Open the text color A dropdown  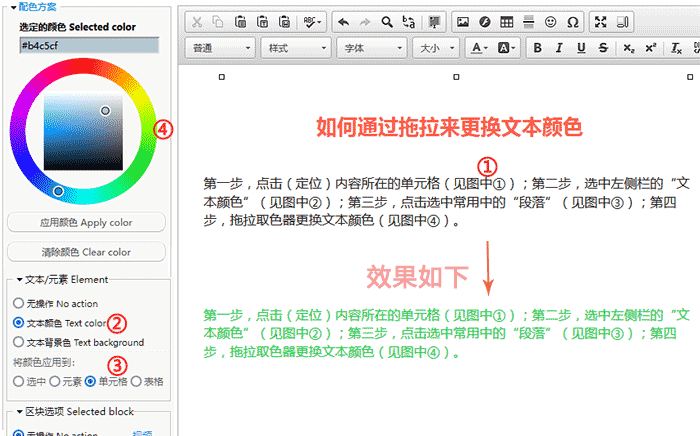[479, 48]
